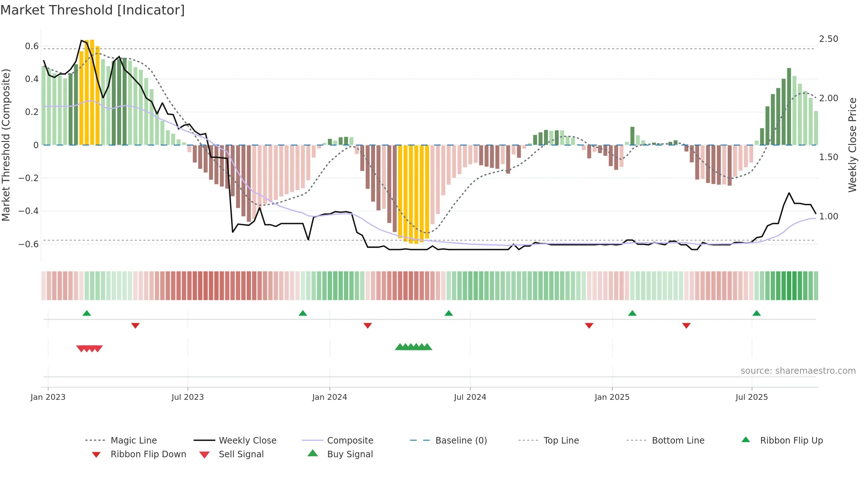Toggle the Bottom Line legend entry

coord(665,440)
